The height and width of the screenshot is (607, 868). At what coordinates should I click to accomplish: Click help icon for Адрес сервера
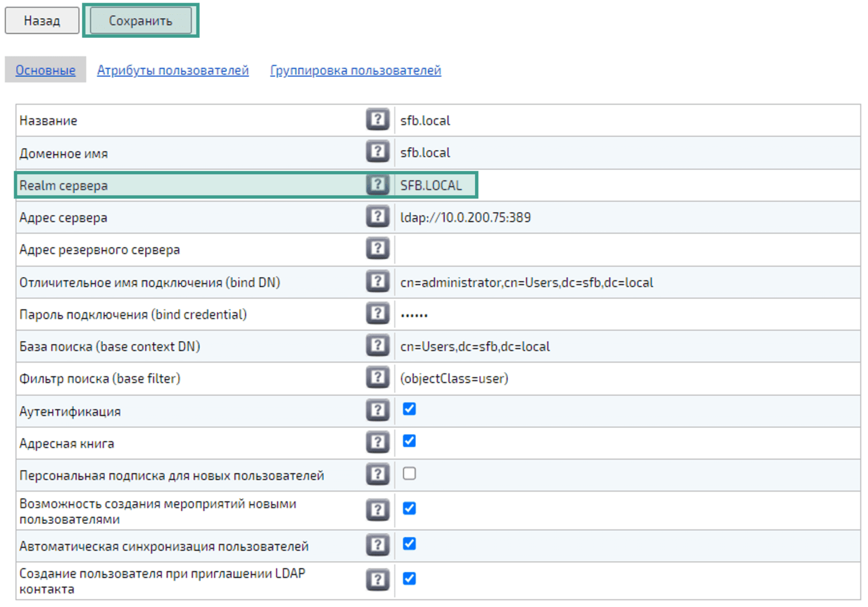(x=377, y=217)
